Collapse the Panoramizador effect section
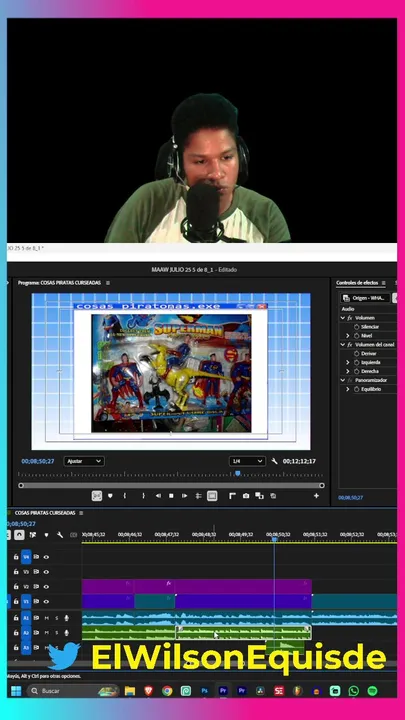405x720 pixels. pyautogui.click(x=343, y=380)
